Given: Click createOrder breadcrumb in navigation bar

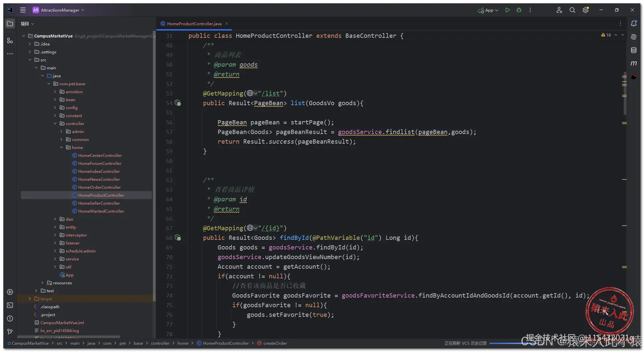Looking at the screenshot, I should [x=272, y=343].
